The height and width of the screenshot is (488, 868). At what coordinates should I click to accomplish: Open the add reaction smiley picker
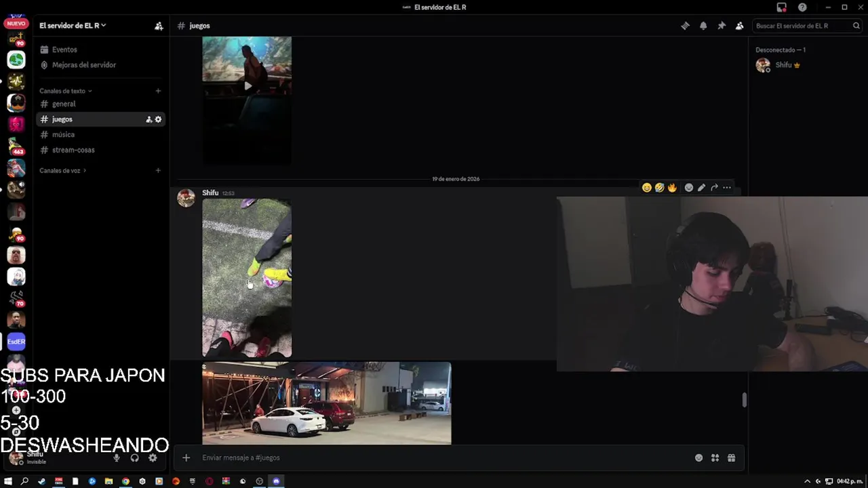(689, 188)
